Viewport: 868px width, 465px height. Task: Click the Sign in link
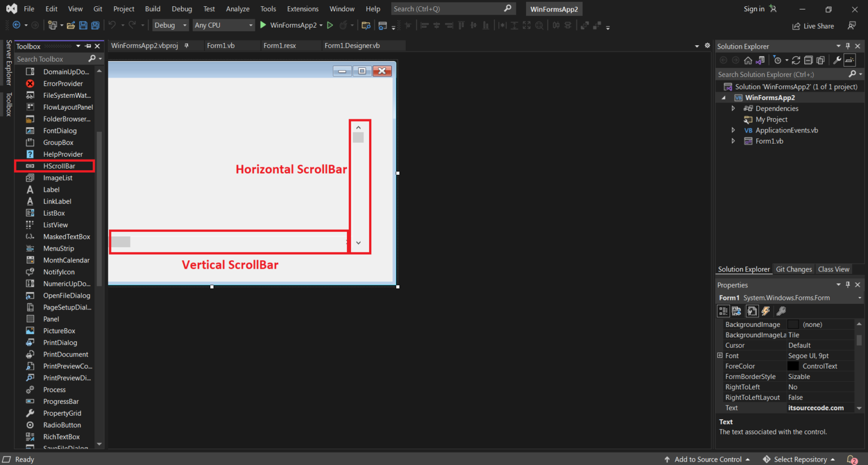coord(754,8)
